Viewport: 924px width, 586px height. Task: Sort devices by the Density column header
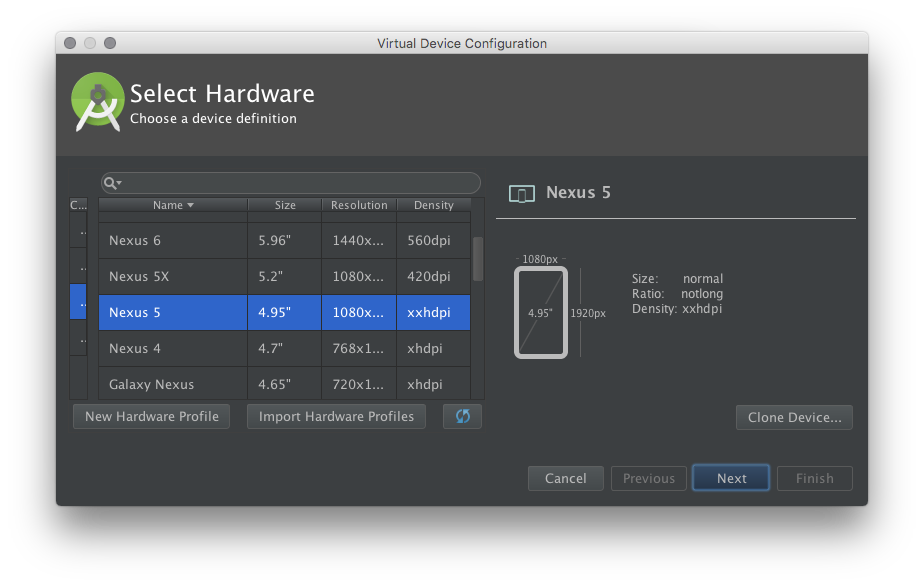click(x=433, y=205)
